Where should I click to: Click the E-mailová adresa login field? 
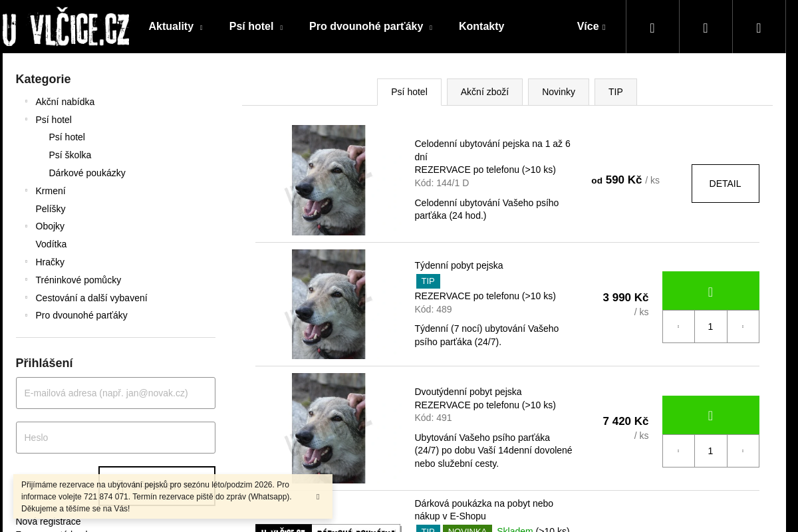pyautogui.click(x=116, y=393)
